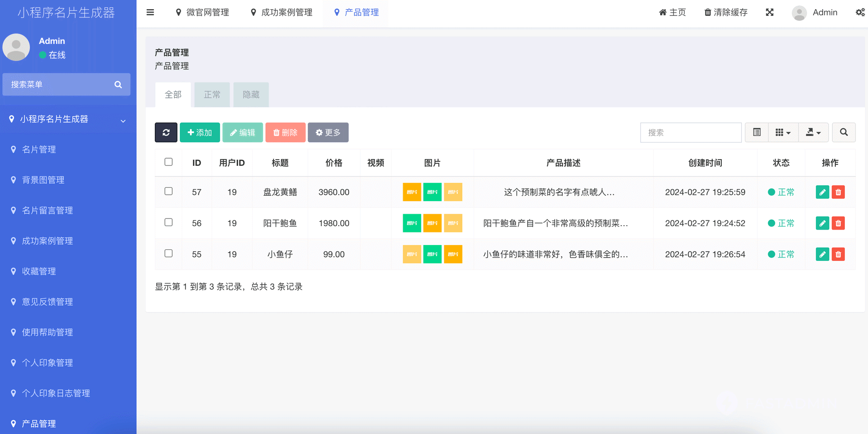The image size is (868, 434).
Task: Click the sidebar menu search magnifier
Action: (x=118, y=84)
